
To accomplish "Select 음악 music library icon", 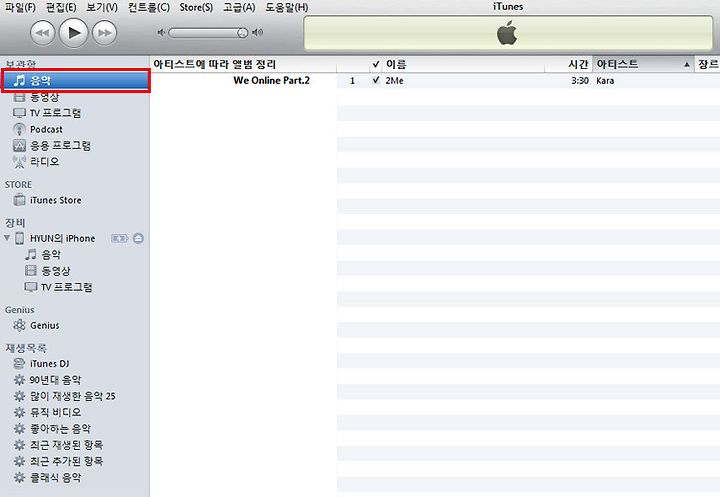I will [x=19, y=81].
